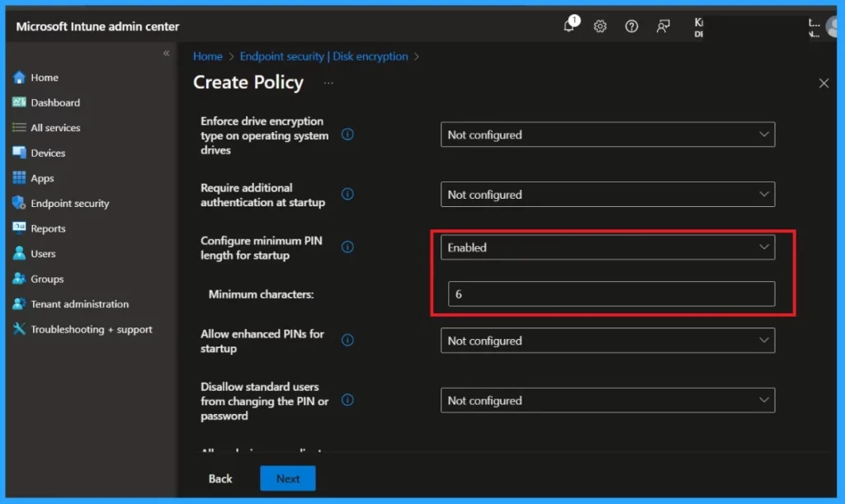The image size is (845, 504).
Task: Open the settings gear icon
Action: [x=600, y=26]
